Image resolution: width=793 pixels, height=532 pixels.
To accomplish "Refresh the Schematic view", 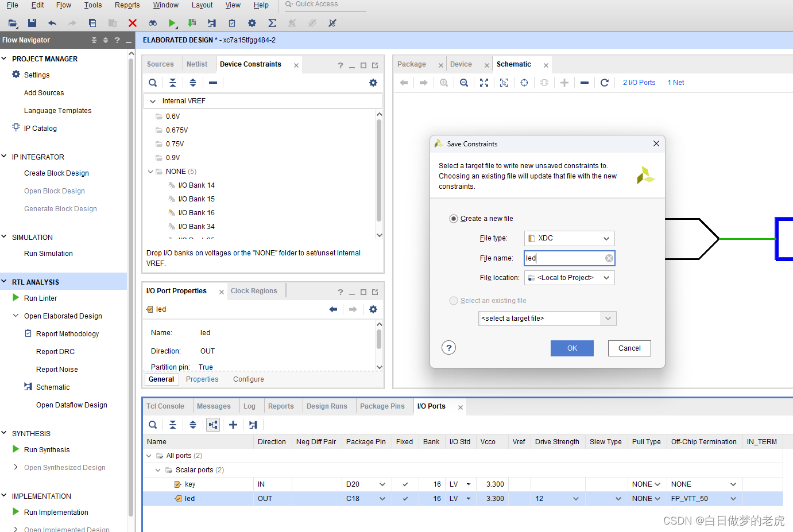I will click(605, 83).
